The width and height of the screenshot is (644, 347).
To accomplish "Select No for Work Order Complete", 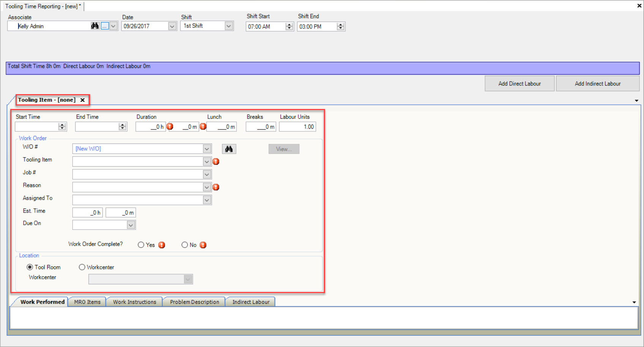I will pyautogui.click(x=185, y=245).
